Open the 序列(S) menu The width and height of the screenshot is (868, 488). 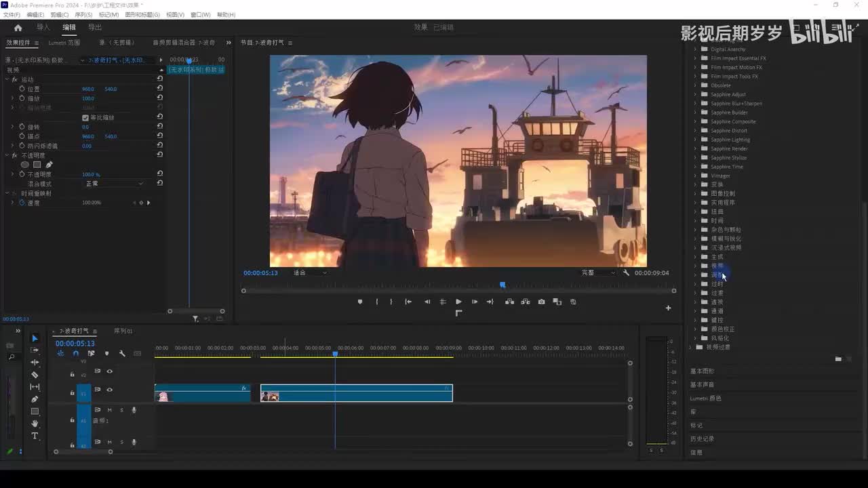[x=83, y=14]
